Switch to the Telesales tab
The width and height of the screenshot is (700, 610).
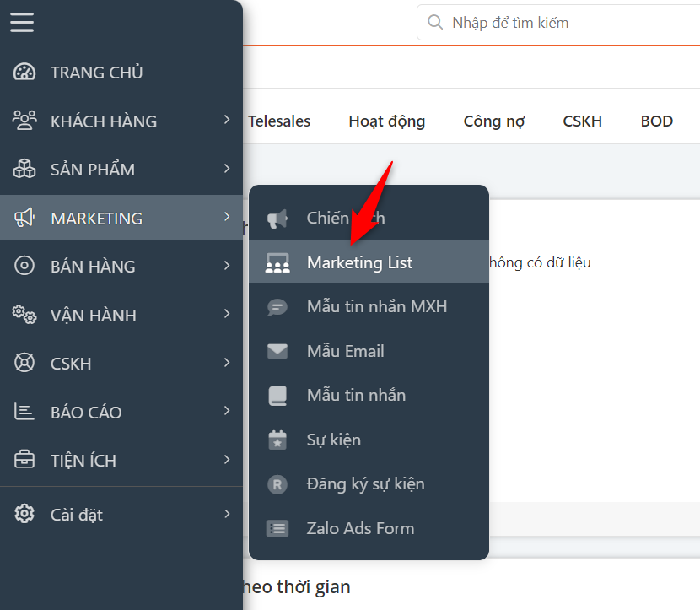[278, 121]
